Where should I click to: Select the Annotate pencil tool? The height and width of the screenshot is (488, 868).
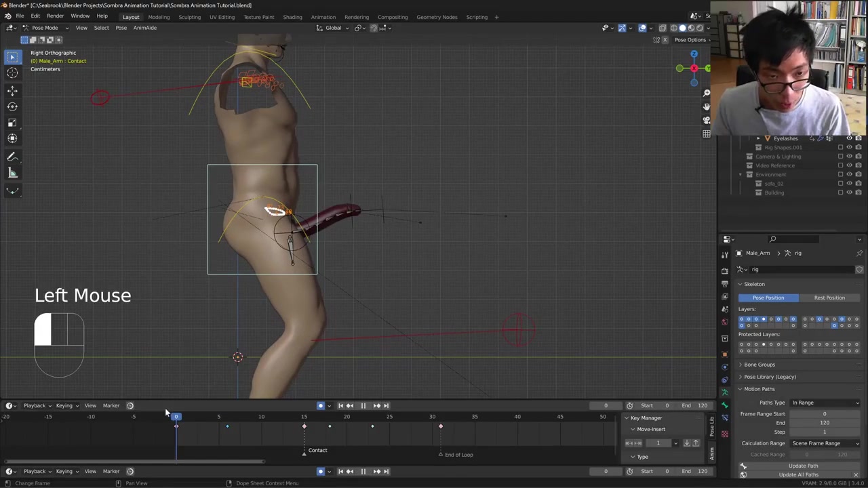[x=12, y=157]
